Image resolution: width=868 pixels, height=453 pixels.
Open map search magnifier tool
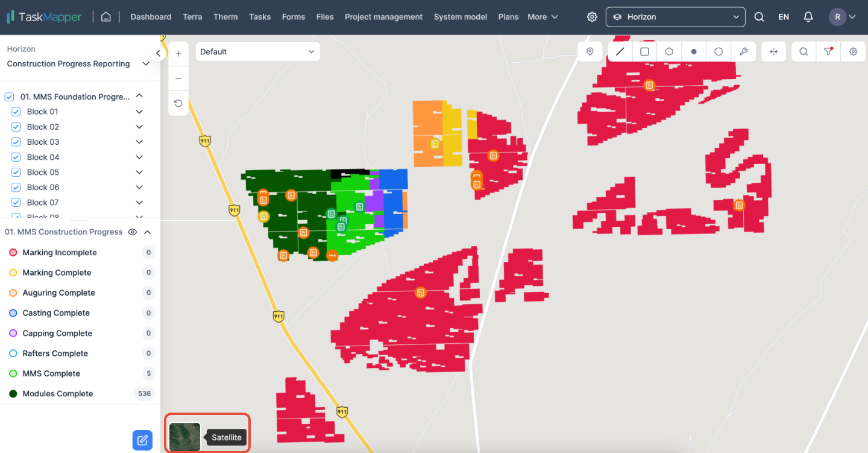(804, 52)
